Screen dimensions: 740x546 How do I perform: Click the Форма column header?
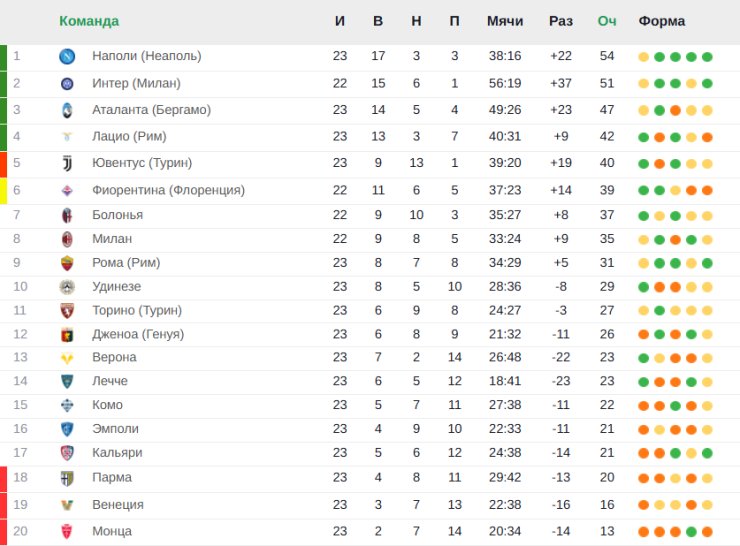click(662, 21)
